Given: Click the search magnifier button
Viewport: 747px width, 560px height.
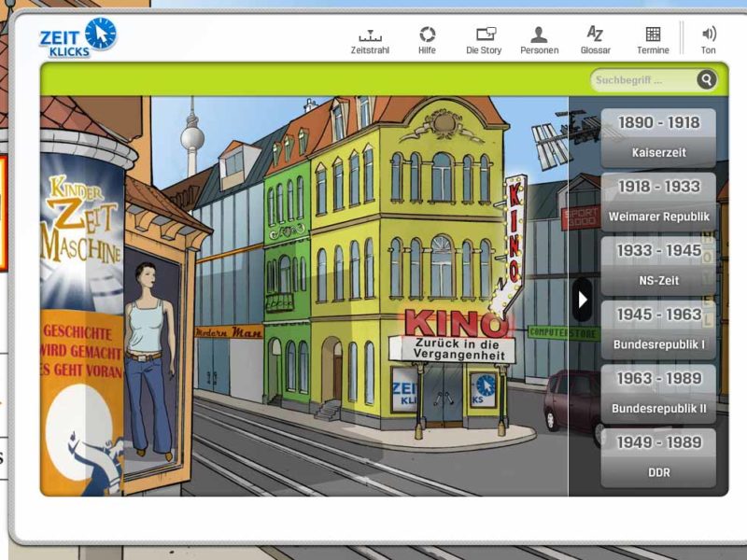Looking at the screenshot, I should (x=707, y=79).
